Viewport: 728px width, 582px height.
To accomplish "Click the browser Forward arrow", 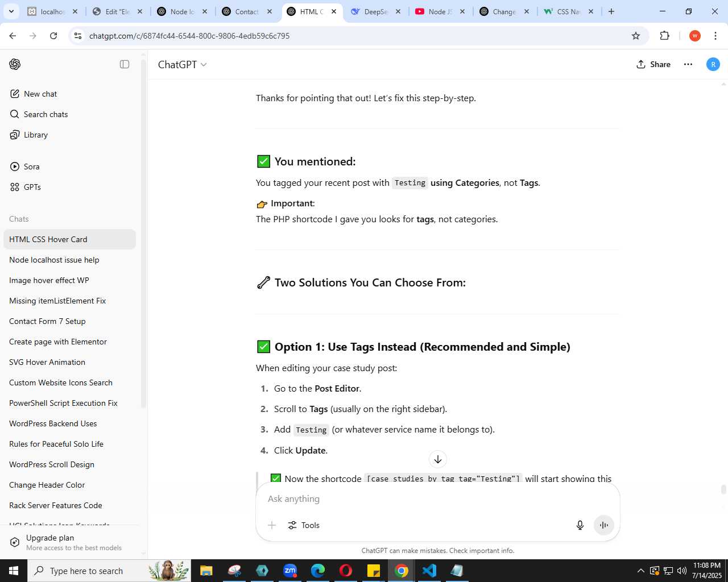I will [33, 36].
